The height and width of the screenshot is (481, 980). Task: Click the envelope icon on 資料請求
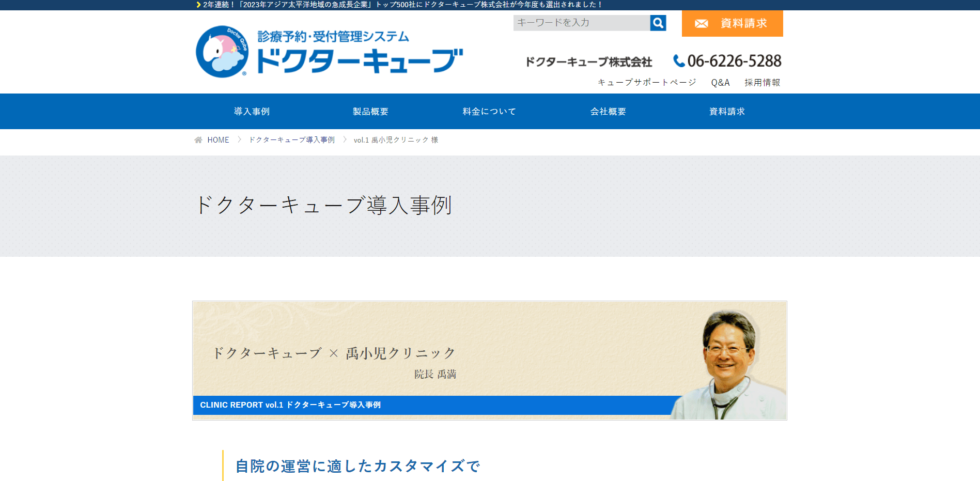(701, 24)
